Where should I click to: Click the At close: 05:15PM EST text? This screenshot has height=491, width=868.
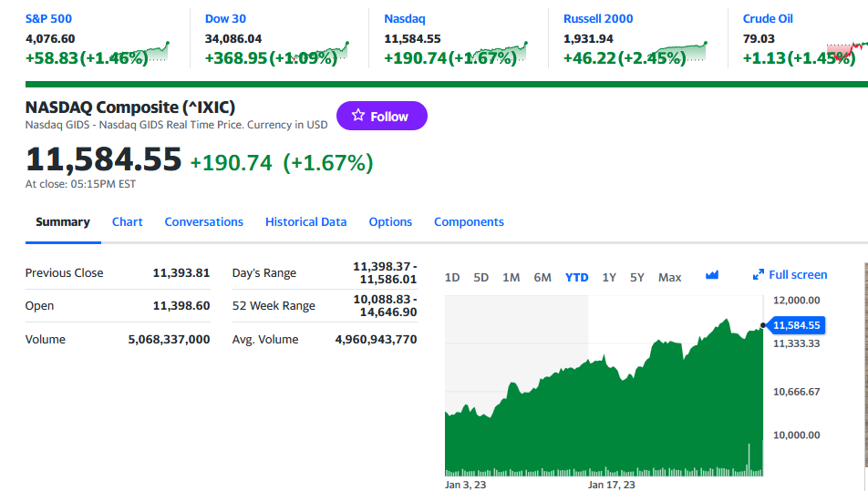tap(80, 184)
